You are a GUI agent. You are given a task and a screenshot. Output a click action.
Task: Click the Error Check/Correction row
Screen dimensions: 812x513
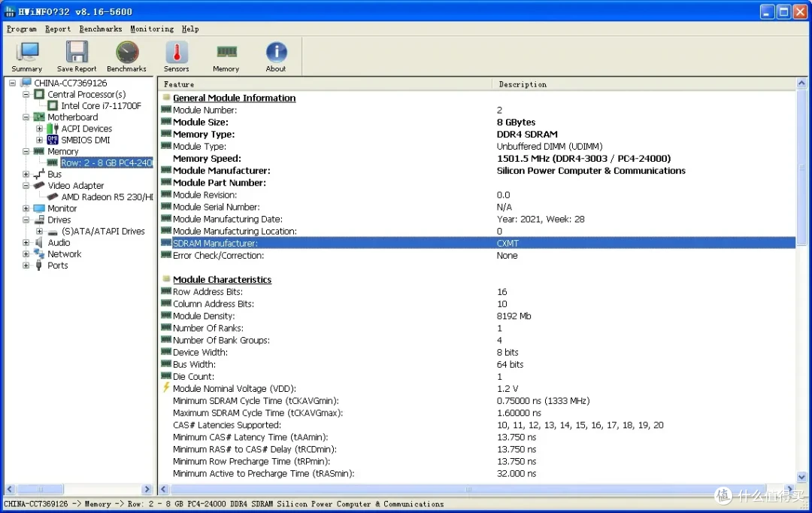coord(477,255)
